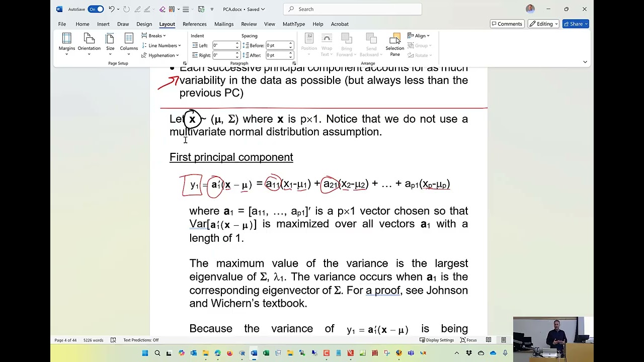Click the Spacing After stepper arrows
Image resolution: width=644 pixels, height=362 pixels.
coord(290,55)
